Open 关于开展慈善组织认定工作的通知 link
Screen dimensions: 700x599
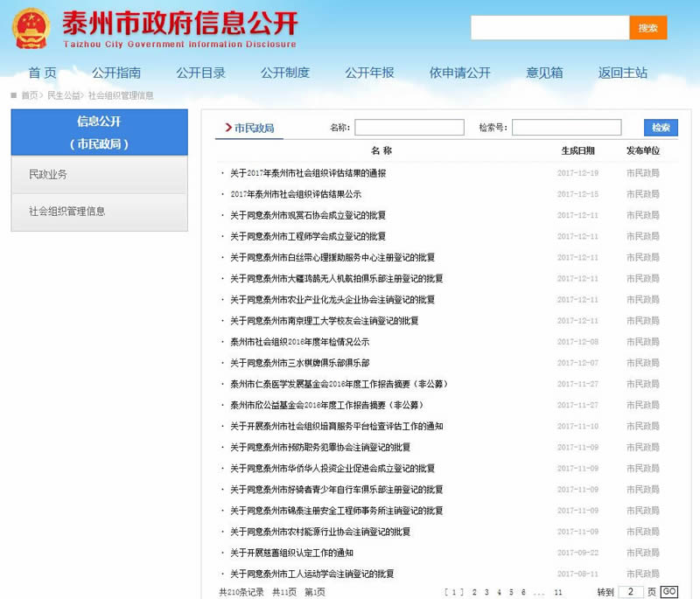[291, 553]
